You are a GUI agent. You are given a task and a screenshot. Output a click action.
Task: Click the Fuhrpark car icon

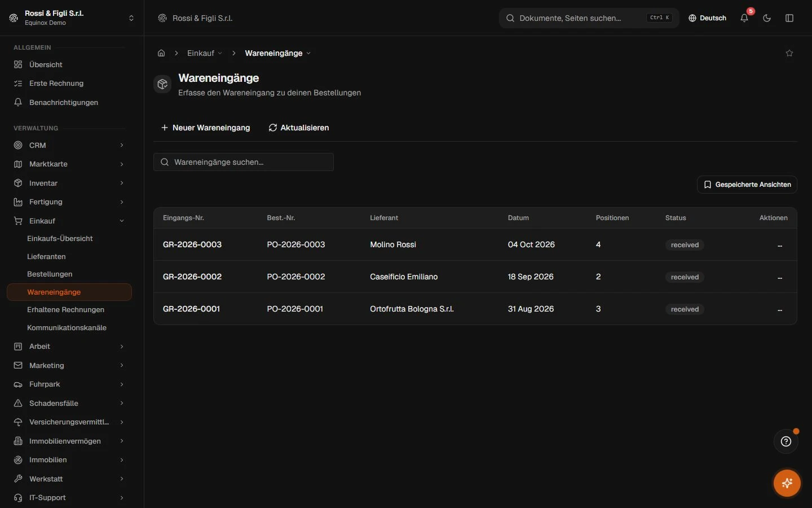tap(18, 384)
